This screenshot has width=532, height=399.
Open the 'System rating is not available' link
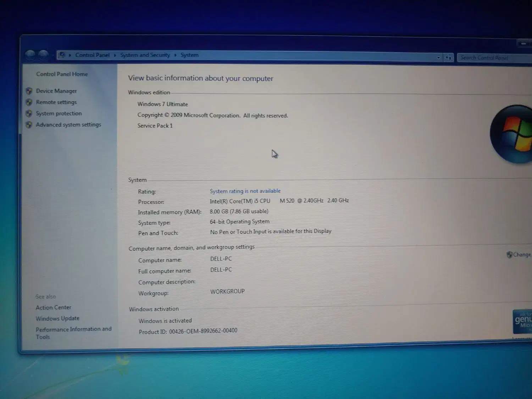[x=245, y=191]
